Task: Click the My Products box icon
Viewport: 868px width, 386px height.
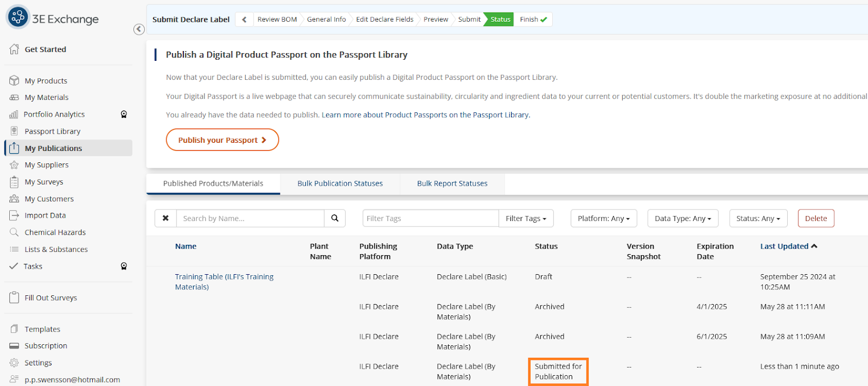Action: click(x=14, y=80)
